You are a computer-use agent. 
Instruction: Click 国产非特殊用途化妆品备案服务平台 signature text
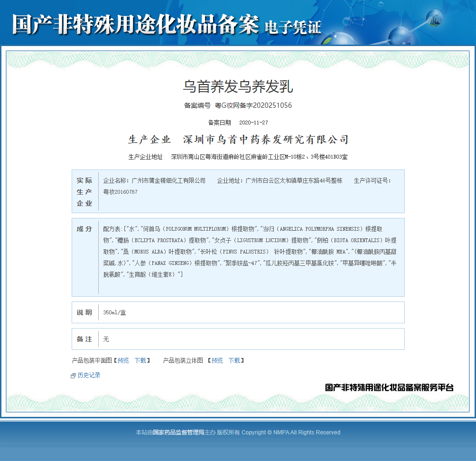pos(389,387)
